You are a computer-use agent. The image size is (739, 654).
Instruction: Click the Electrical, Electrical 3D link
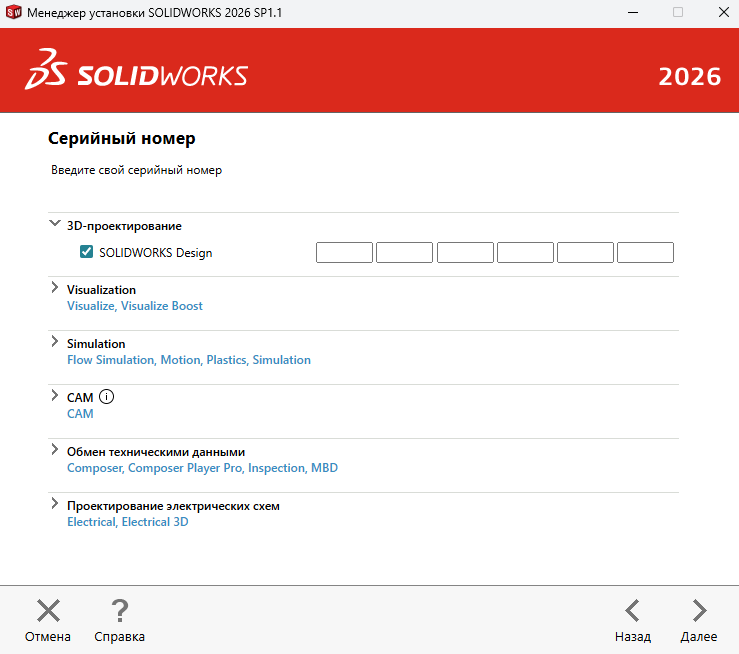click(x=127, y=522)
